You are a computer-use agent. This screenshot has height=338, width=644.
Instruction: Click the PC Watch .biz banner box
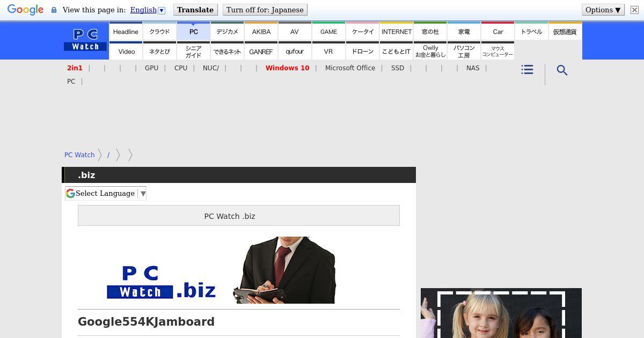click(239, 216)
